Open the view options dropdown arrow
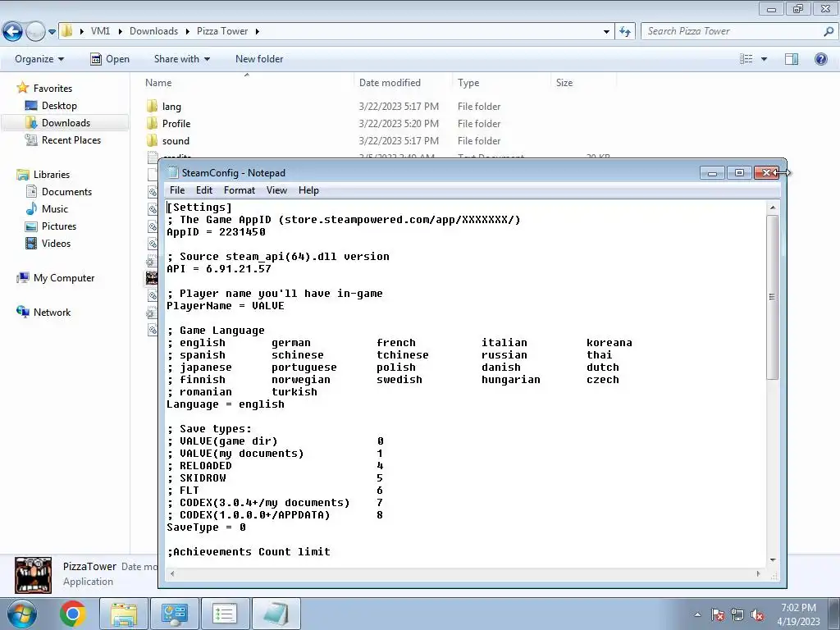The image size is (840, 630). (x=764, y=59)
